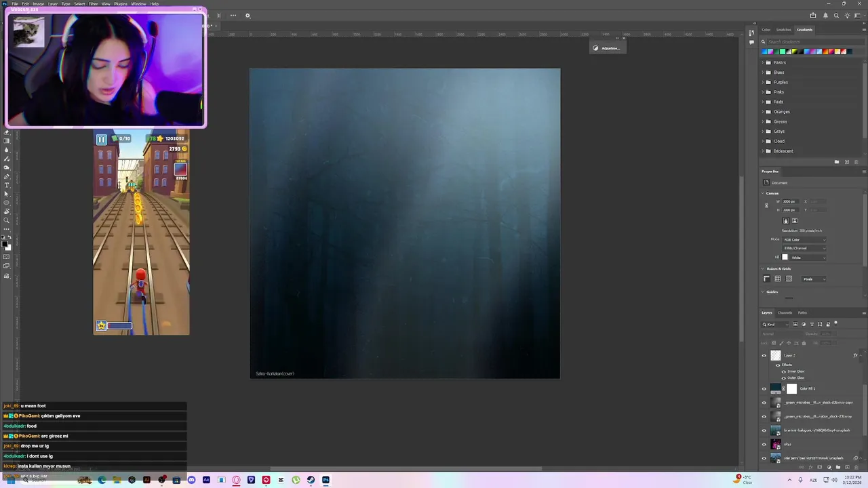Screen dimensions: 868x488
Task: Open the three-dots options bar menu
Action: pos(233,16)
